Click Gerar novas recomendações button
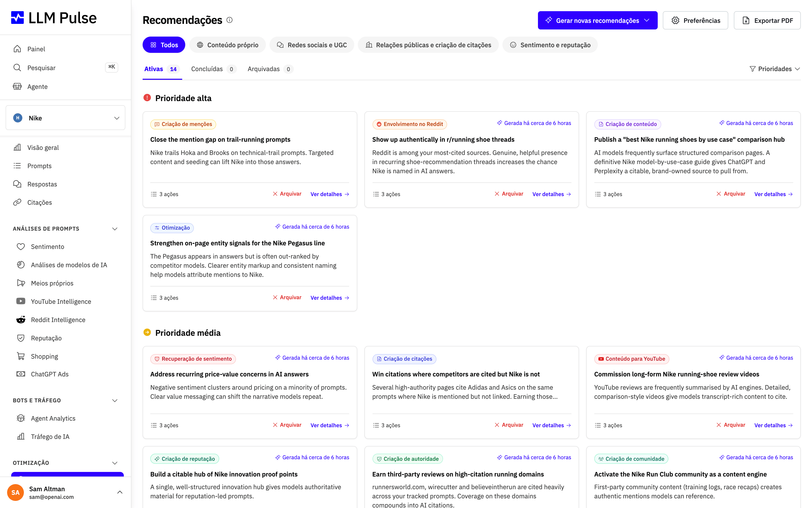 tap(597, 21)
